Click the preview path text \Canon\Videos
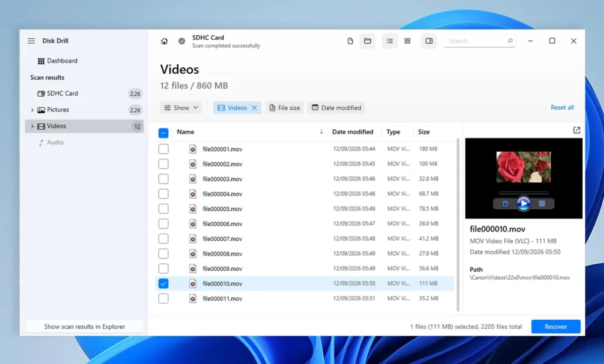 point(520,277)
